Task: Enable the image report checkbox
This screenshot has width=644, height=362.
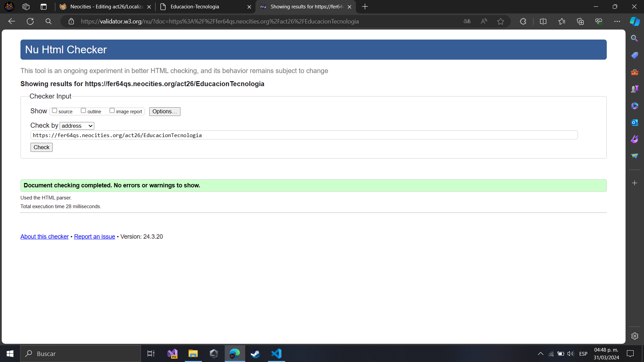Action: (111, 111)
